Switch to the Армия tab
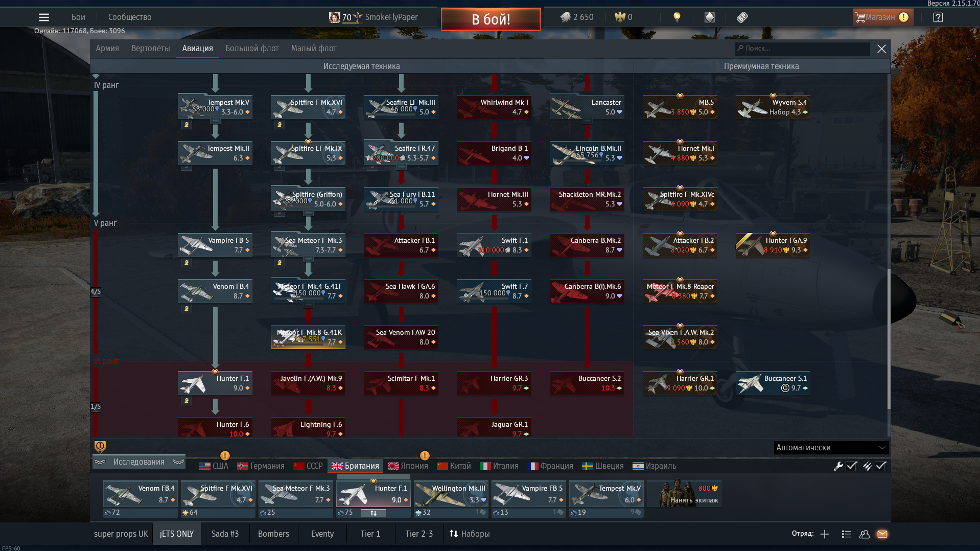The height and width of the screenshot is (551, 980). [107, 48]
